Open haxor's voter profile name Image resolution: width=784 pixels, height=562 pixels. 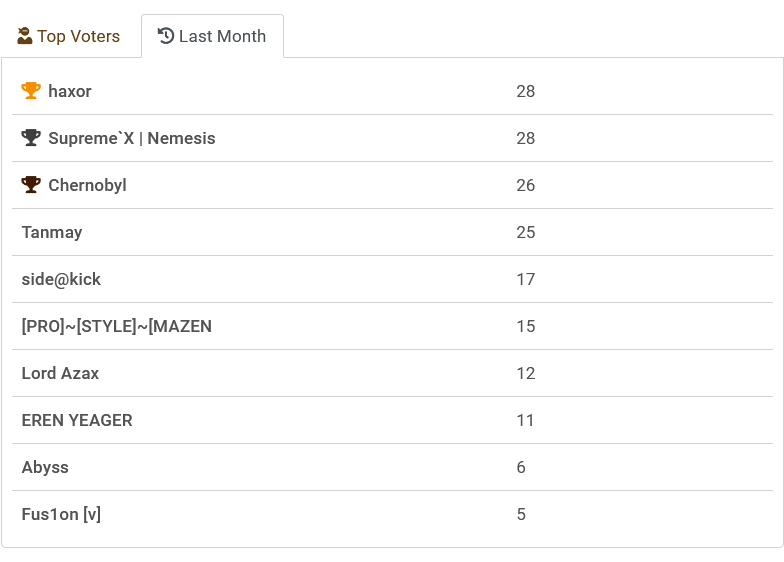pyautogui.click(x=70, y=91)
